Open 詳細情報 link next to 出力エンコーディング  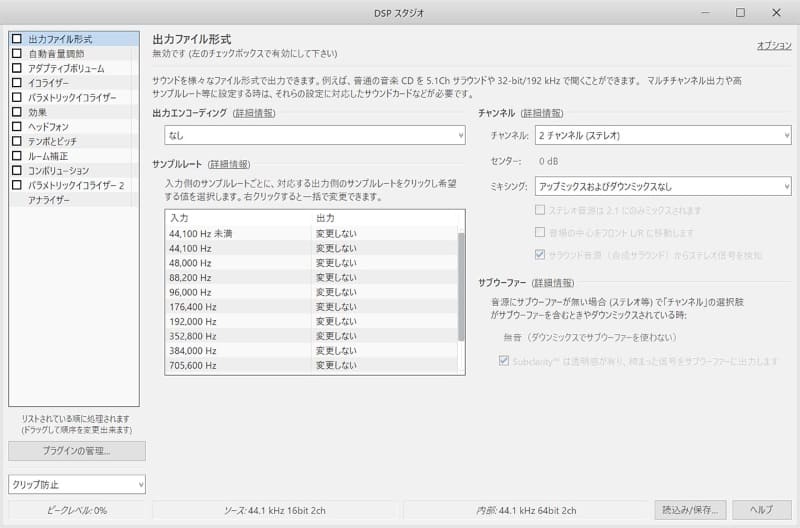click(x=254, y=113)
